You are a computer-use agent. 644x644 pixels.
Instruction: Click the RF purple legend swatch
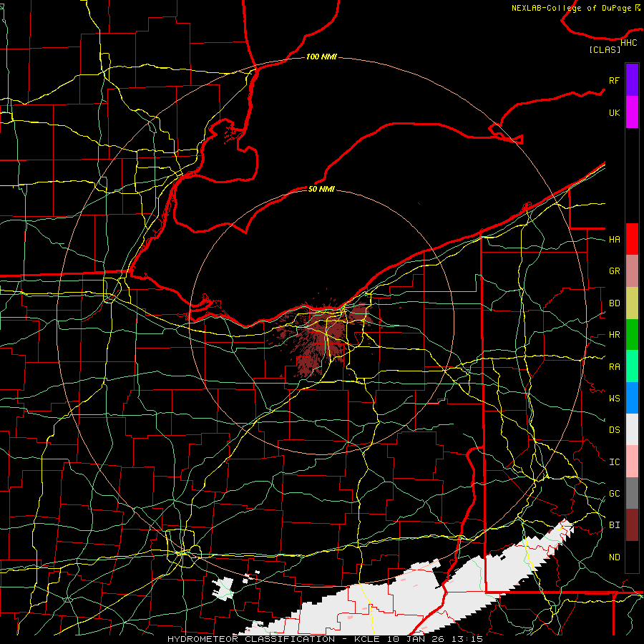[x=632, y=80]
